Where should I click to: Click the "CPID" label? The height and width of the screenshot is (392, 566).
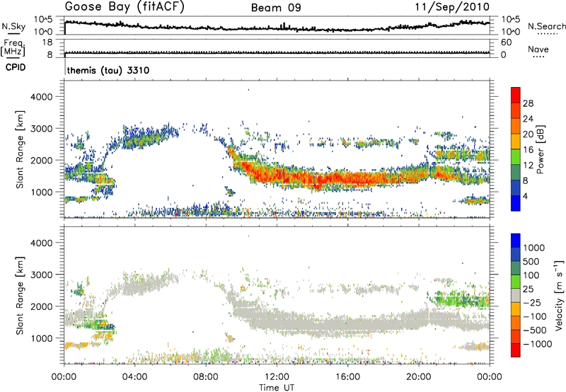pyautogui.click(x=16, y=67)
